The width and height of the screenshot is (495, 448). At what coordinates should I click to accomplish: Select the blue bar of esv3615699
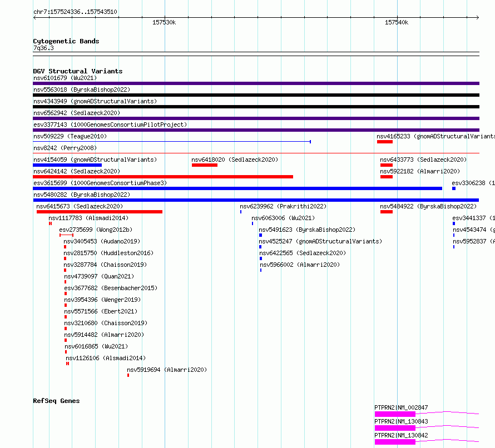(x=237, y=188)
